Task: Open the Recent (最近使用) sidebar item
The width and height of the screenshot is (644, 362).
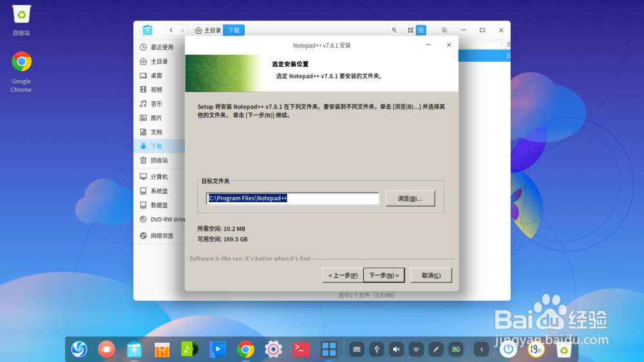Action: click(x=159, y=47)
